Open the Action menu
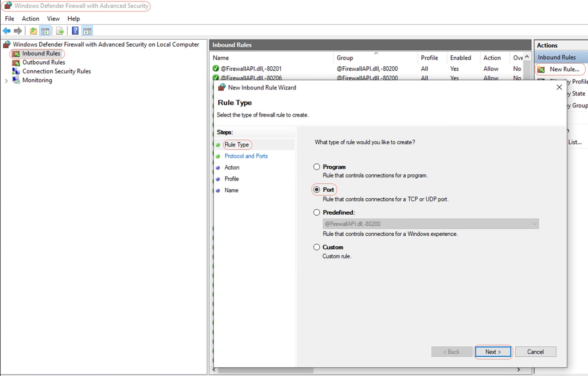Viewport: 588px width, 376px height. click(31, 19)
